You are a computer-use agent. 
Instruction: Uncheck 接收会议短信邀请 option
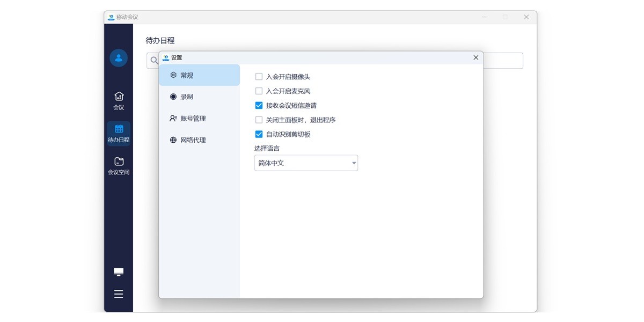pyautogui.click(x=259, y=106)
